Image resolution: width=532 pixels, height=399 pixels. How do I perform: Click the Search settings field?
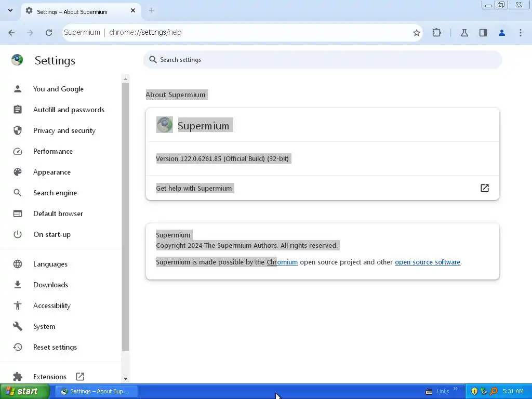tap(322, 60)
